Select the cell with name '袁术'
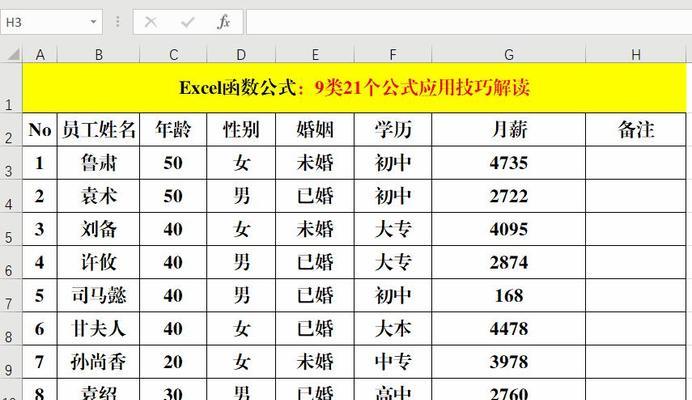Screen dimensions: 692x400 [x=98, y=196]
